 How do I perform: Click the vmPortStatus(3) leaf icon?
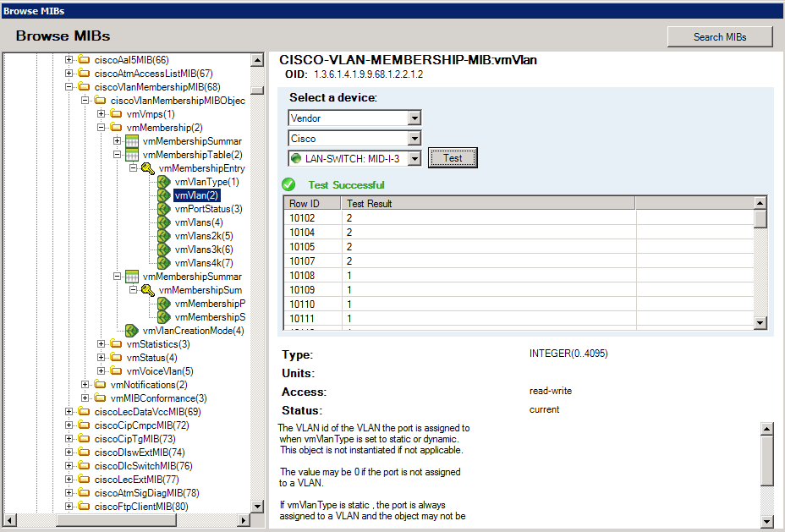pyautogui.click(x=164, y=209)
